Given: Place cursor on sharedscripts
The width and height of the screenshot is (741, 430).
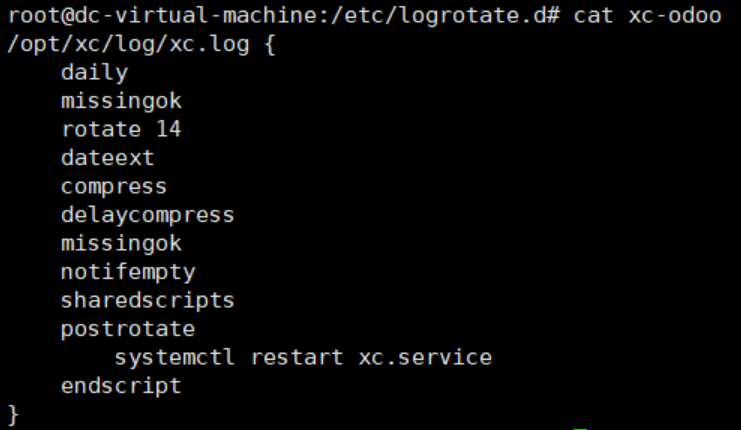Looking at the screenshot, I should coord(147,300).
